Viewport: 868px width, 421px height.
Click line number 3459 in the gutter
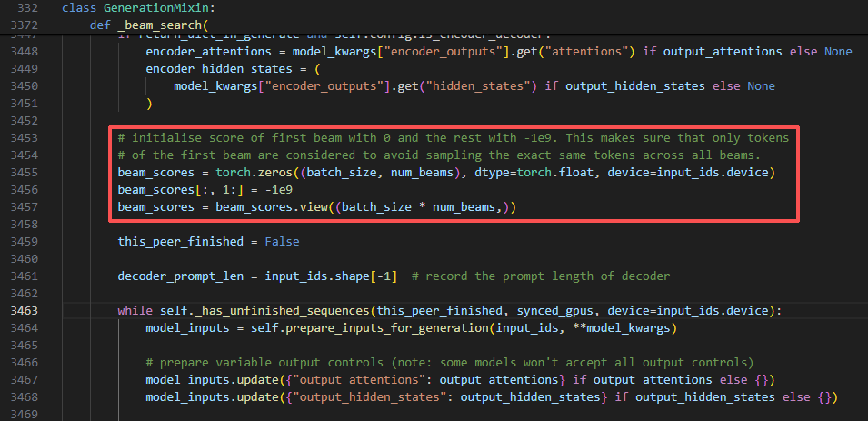point(25,241)
